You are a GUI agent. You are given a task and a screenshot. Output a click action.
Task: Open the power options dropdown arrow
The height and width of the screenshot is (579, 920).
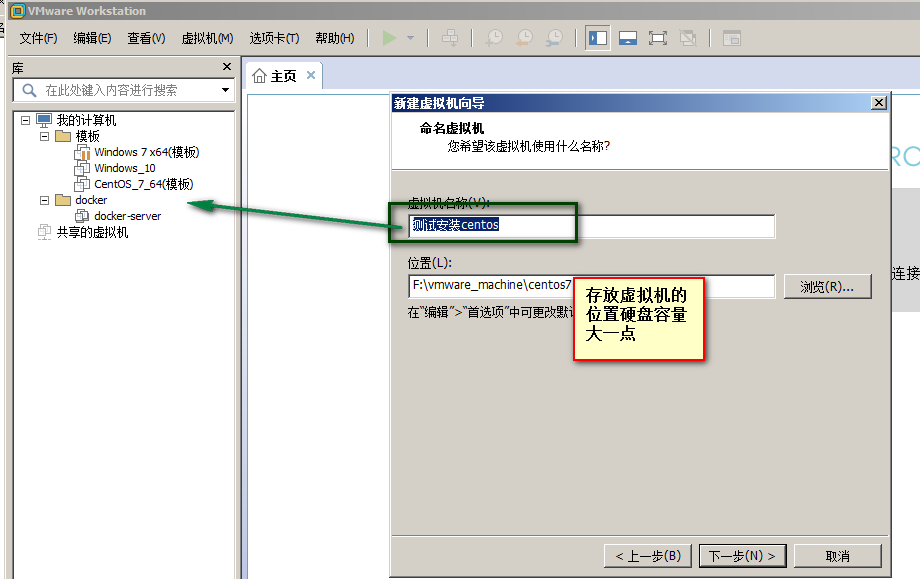click(x=410, y=38)
